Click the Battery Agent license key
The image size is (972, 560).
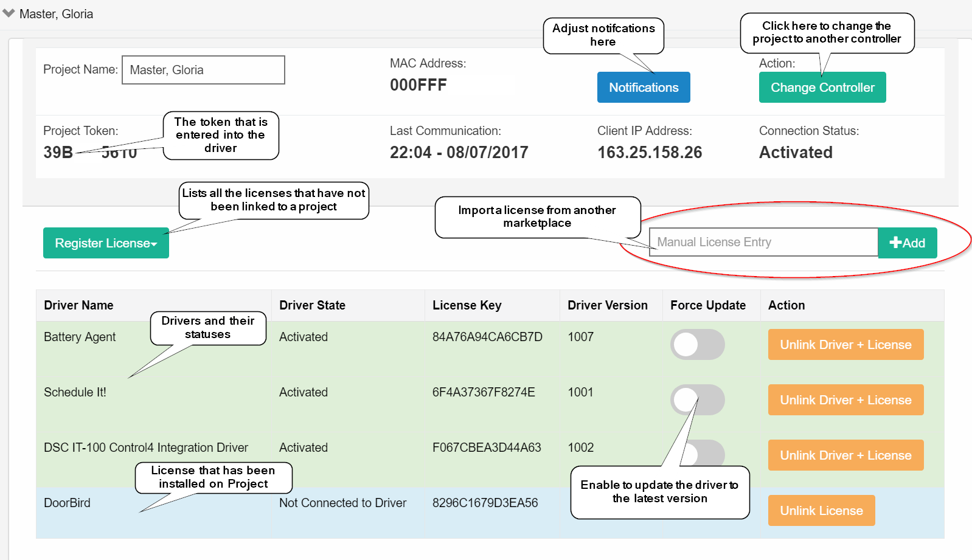[487, 337]
